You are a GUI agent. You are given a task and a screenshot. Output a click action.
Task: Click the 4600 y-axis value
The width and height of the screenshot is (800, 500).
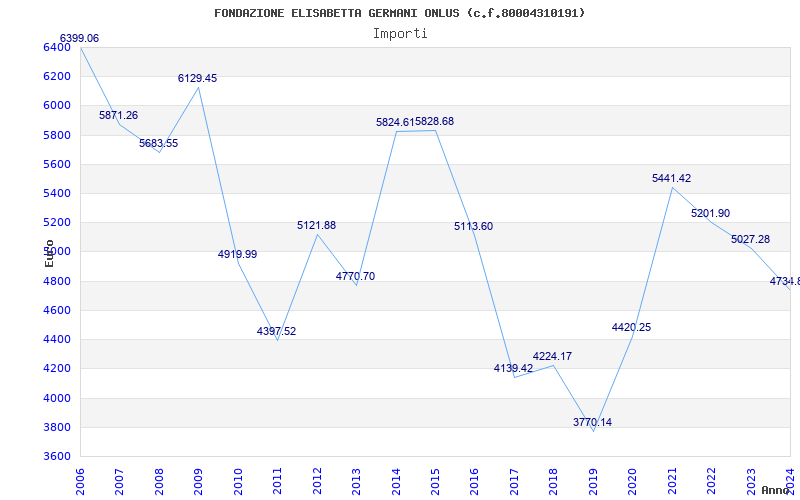(x=57, y=311)
